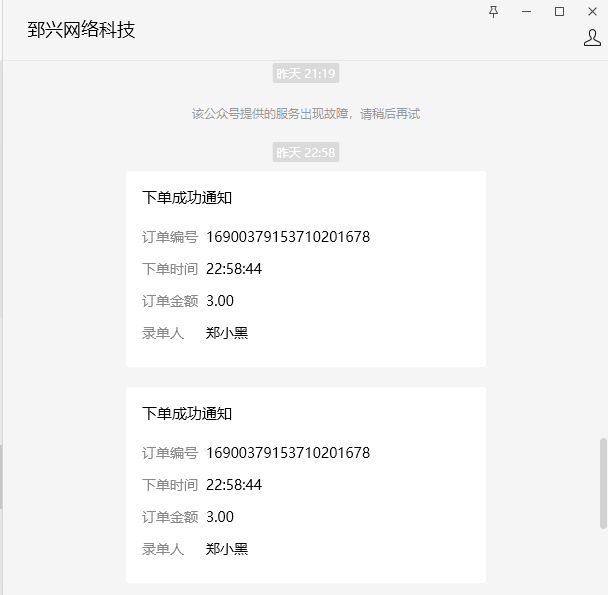Pin the chat window on top
The width and height of the screenshot is (608, 595).
pyautogui.click(x=493, y=11)
